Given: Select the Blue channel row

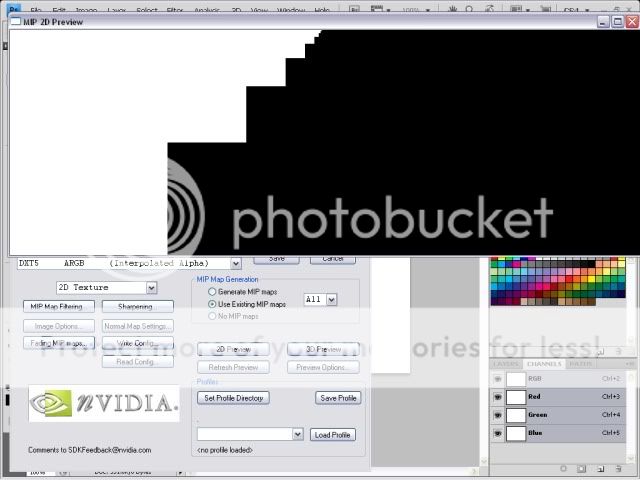Looking at the screenshot, I should click(x=558, y=433).
